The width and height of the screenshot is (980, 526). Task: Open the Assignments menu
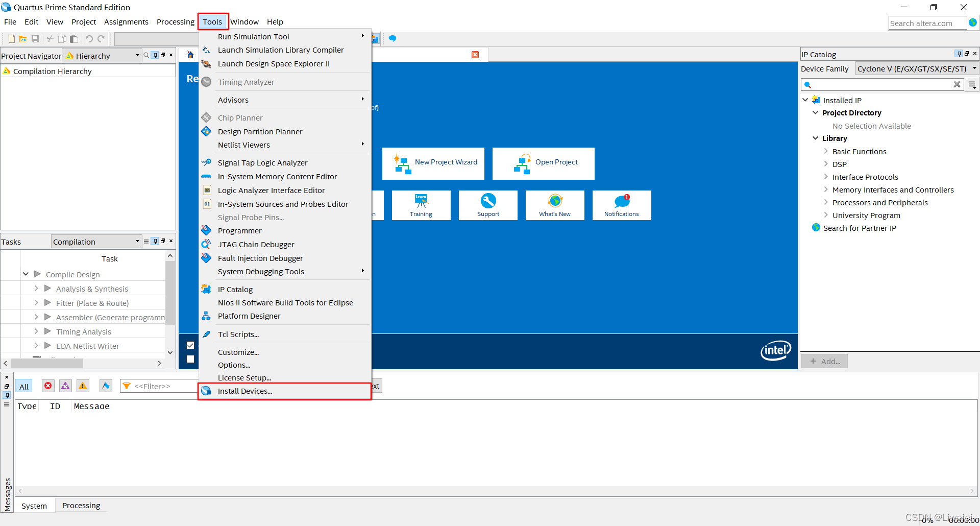coord(126,22)
